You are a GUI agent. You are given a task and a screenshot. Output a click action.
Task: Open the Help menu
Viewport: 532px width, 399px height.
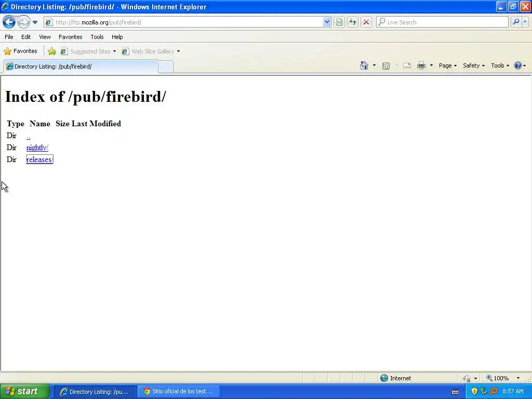[117, 37]
